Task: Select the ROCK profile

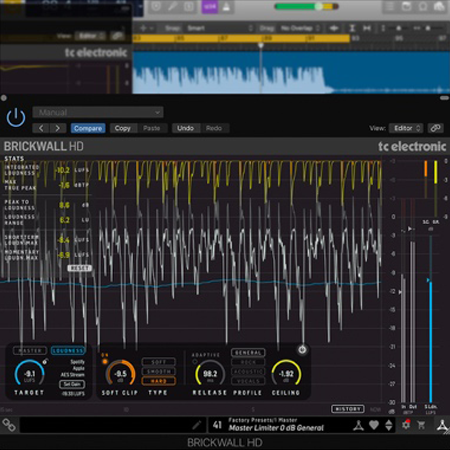Action: (248, 362)
